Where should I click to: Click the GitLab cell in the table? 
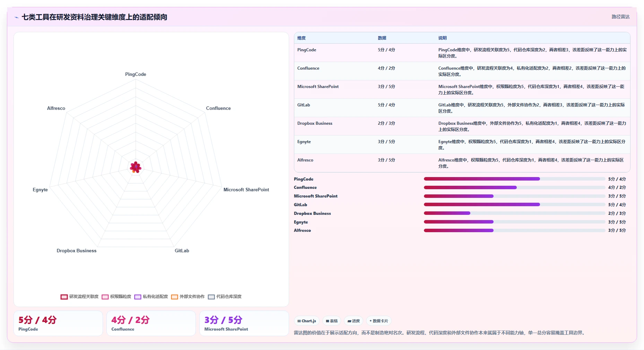coord(304,105)
